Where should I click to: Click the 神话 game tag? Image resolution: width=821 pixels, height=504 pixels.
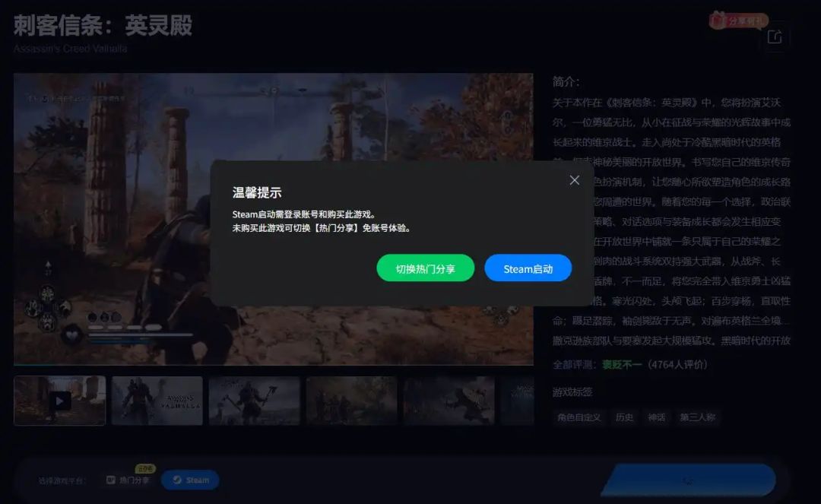pos(657,417)
